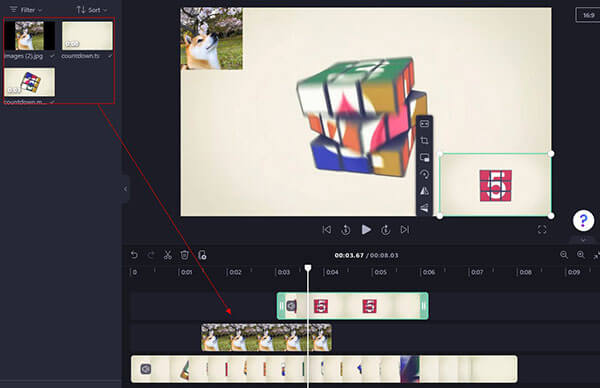Image resolution: width=600 pixels, height=388 pixels.
Task: Select the images (2).jpg dog thumbnail
Action: (x=29, y=36)
